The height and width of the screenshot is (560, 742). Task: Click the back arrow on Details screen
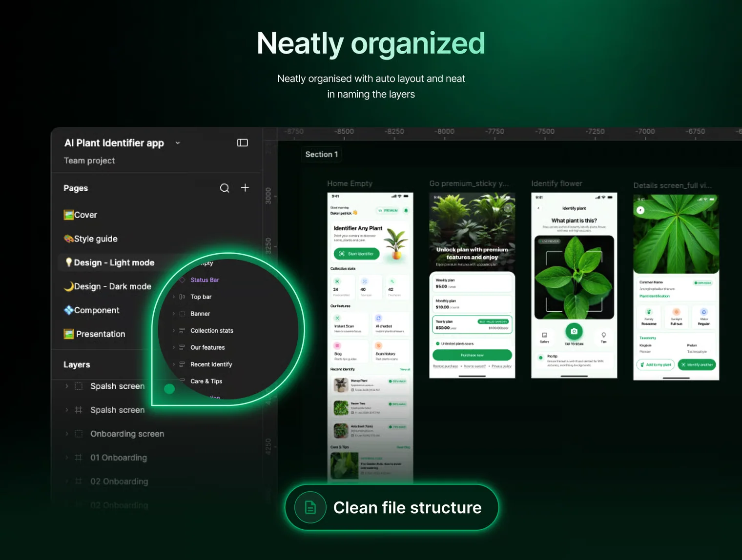(x=640, y=210)
